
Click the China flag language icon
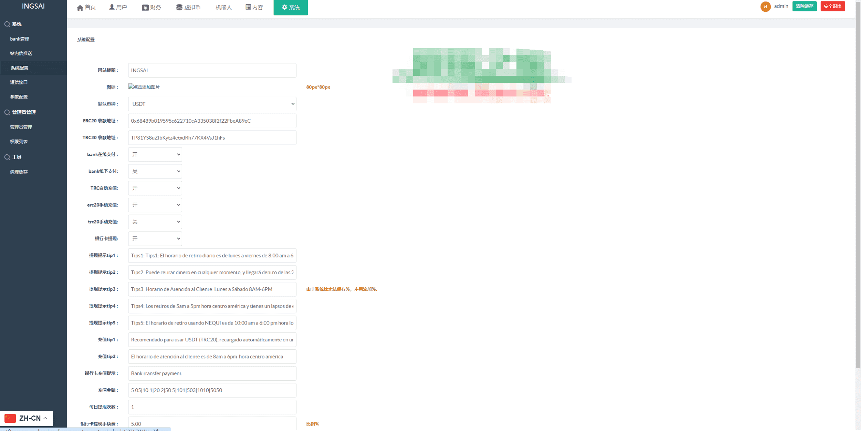tap(10, 418)
